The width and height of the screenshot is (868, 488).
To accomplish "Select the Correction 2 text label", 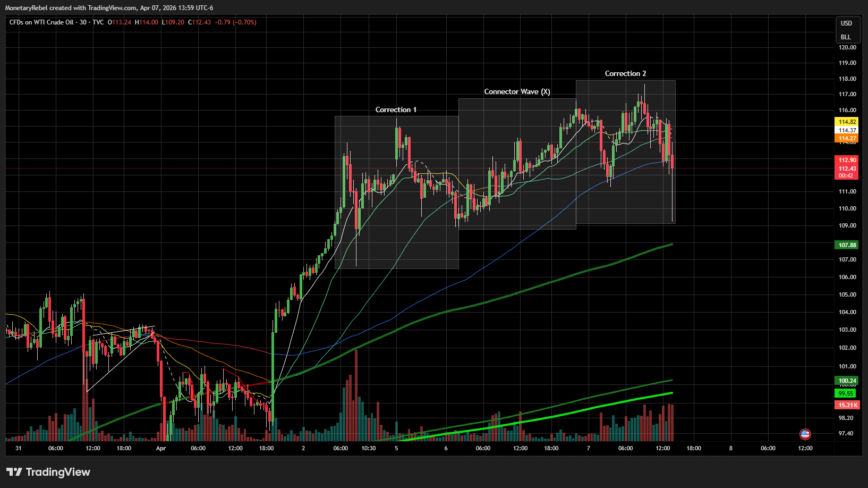I will tap(625, 73).
